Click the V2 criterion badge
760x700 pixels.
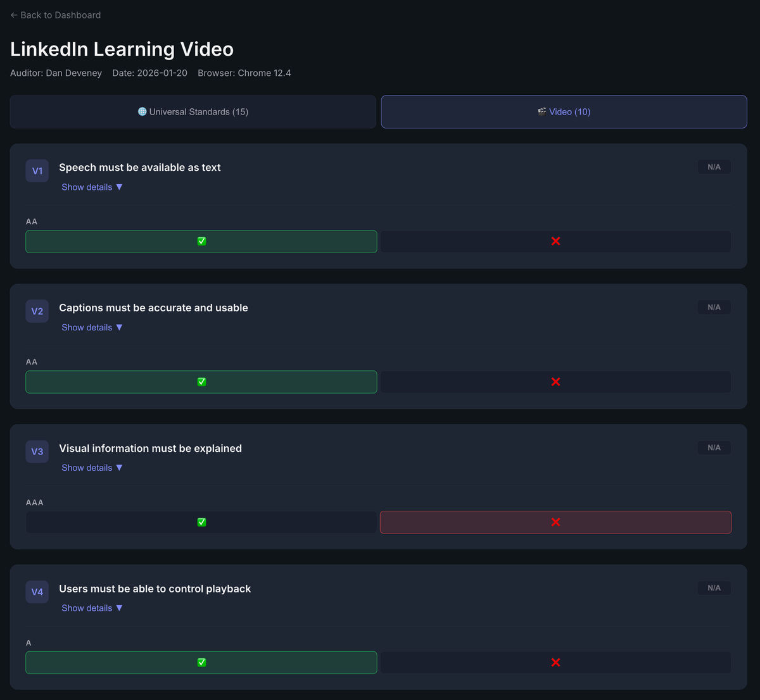pos(37,311)
